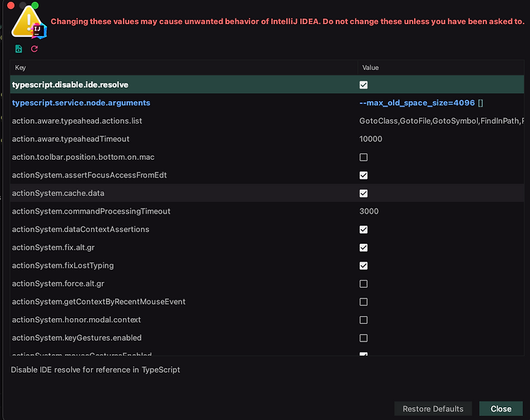Select action.aware.typeaheadTimeout key
Viewport: 530px width, 420px height.
[71, 139]
